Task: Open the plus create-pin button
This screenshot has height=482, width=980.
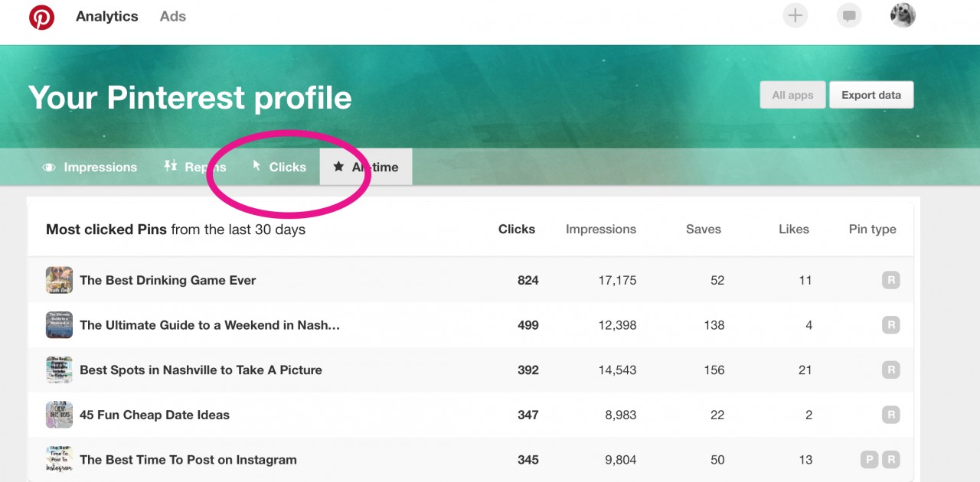Action: (x=795, y=15)
